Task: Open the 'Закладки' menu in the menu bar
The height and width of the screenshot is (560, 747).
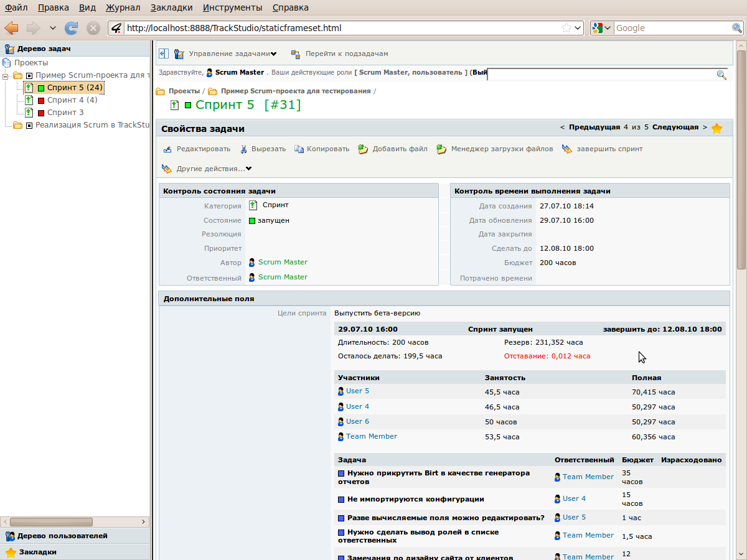Action: click(x=171, y=7)
